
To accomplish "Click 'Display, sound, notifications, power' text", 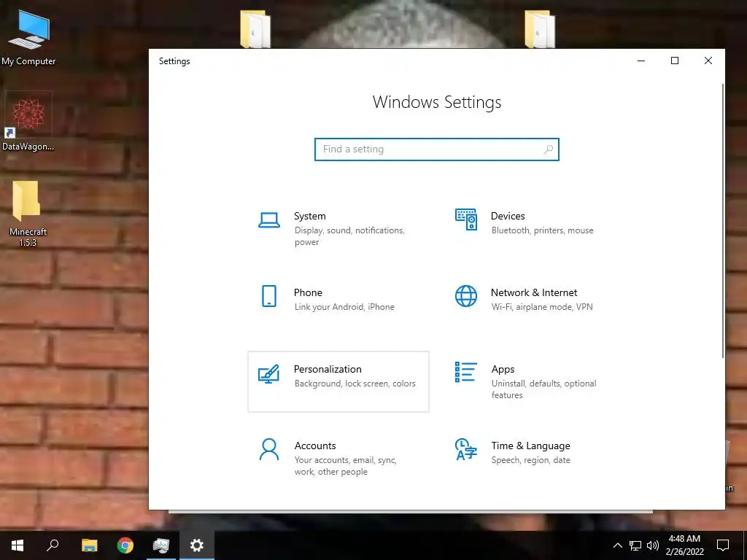I will (x=349, y=236).
